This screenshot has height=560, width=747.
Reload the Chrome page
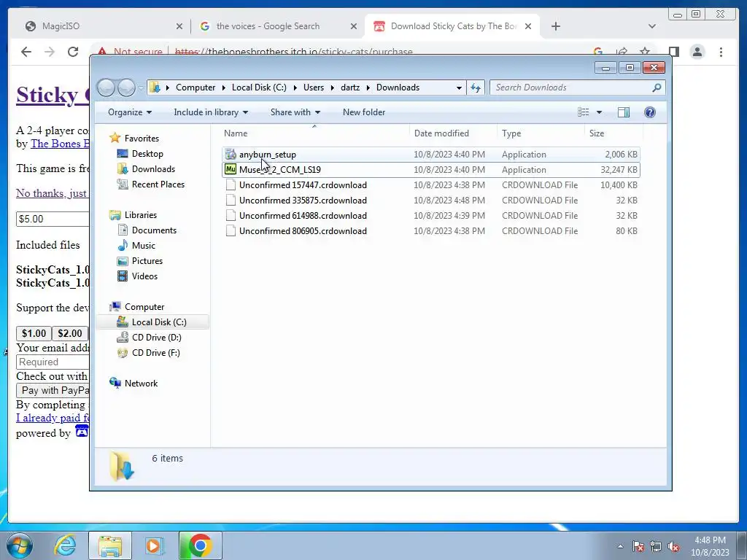[x=73, y=52]
